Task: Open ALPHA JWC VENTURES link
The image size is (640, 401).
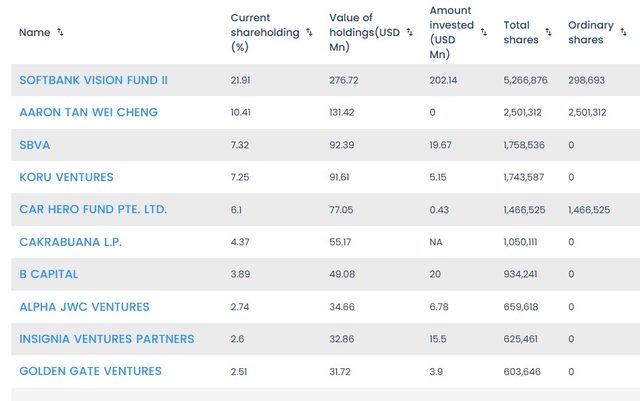Action: point(84,307)
